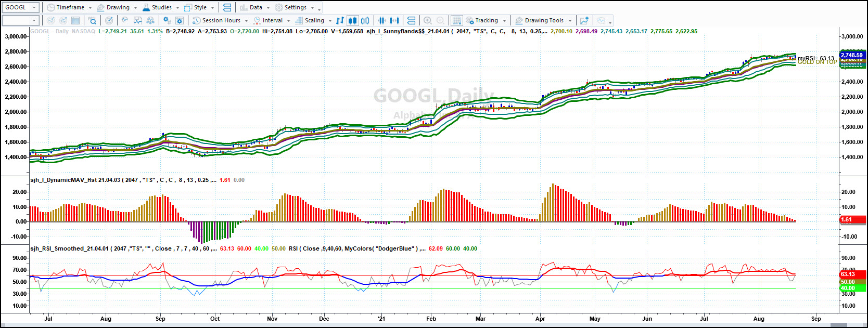Click the gear with hash icon
The width and height of the screenshot is (868, 328).
click(167, 20)
